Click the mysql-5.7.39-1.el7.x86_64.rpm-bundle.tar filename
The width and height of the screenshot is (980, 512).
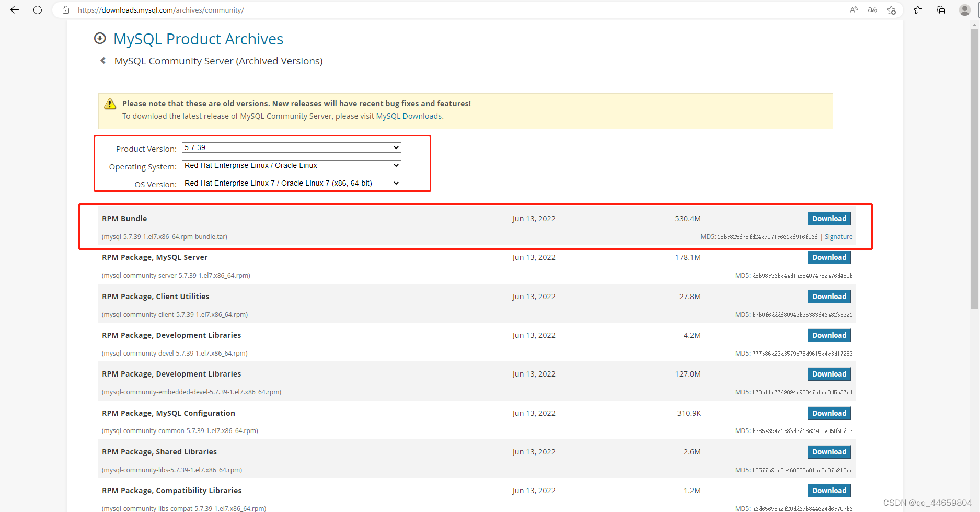click(x=165, y=237)
